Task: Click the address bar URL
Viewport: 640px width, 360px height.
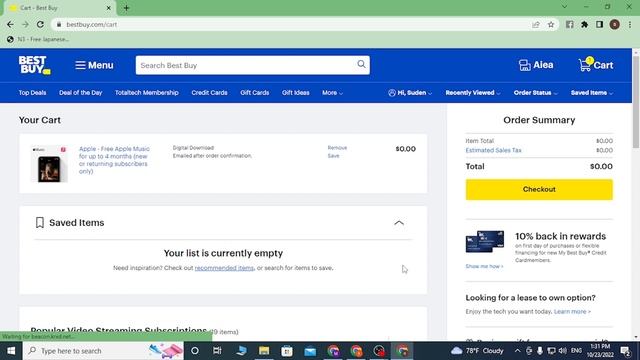Action: click(91, 24)
